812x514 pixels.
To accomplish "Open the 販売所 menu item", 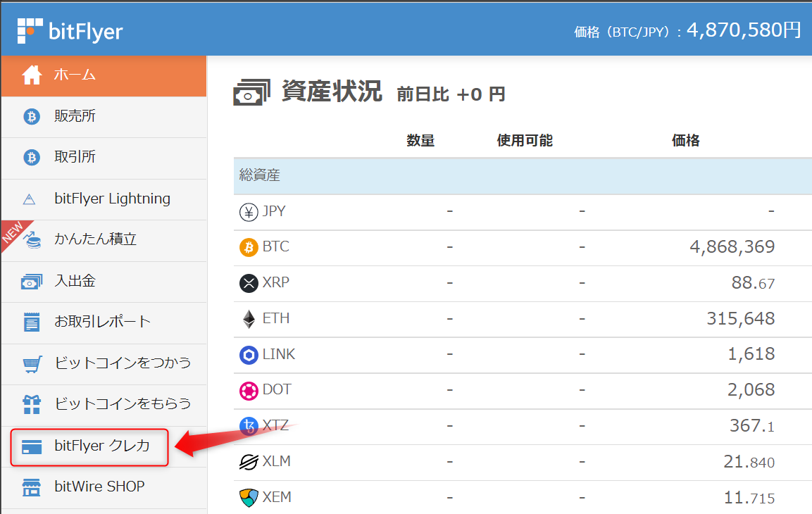I will 104,118.
